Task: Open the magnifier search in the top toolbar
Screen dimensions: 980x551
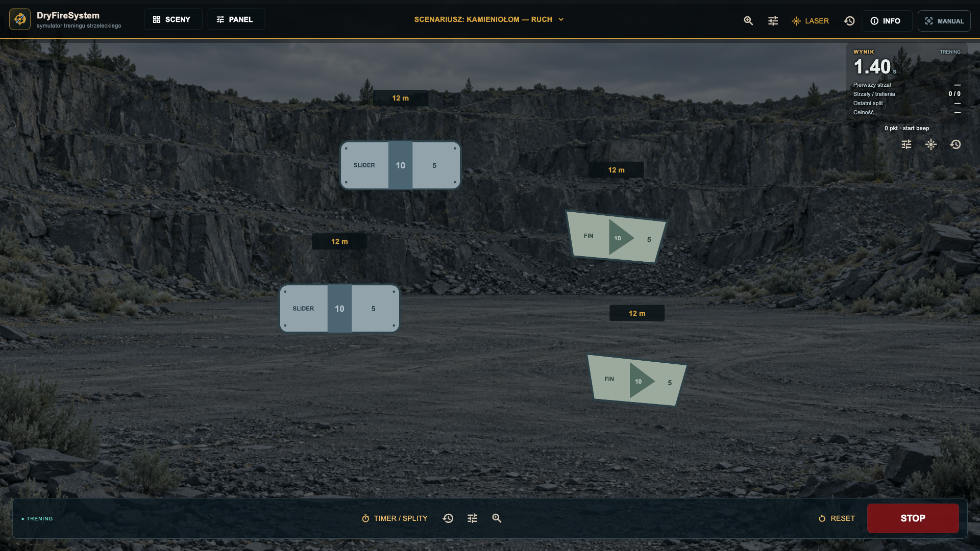Action: [x=748, y=21]
